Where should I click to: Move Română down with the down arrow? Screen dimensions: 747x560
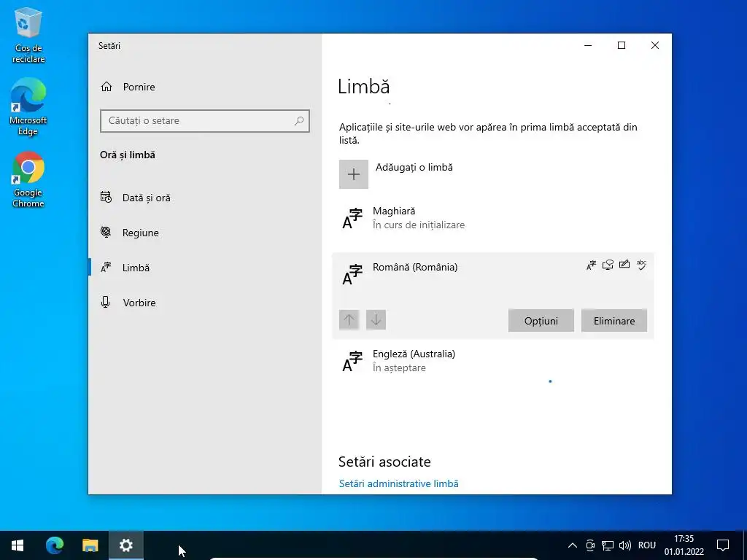pos(376,319)
